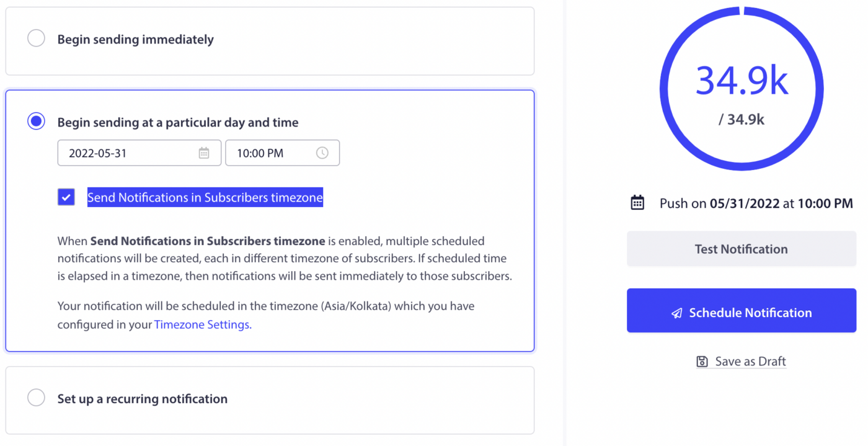Image resolution: width=868 pixels, height=446 pixels.
Task: Click highlighted Send Notifications in Subscribers timezone label
Action: (205, 197)
